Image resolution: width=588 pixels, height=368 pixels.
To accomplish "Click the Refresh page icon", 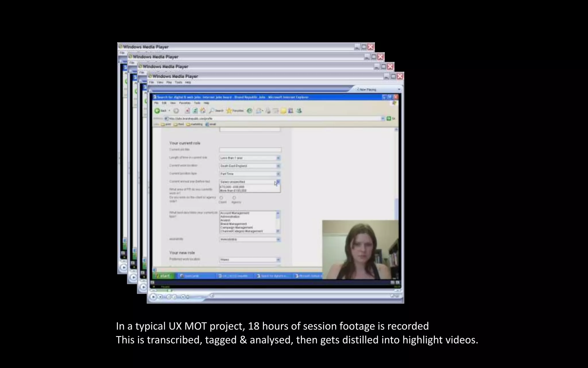I will coord(195,111).
